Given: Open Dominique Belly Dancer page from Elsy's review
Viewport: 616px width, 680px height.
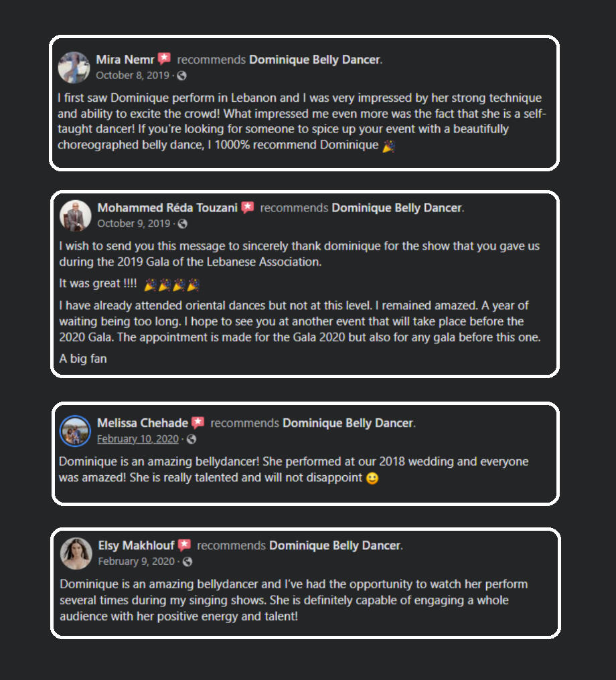Looking at the screenshot, I should click(x=333, y=545).
